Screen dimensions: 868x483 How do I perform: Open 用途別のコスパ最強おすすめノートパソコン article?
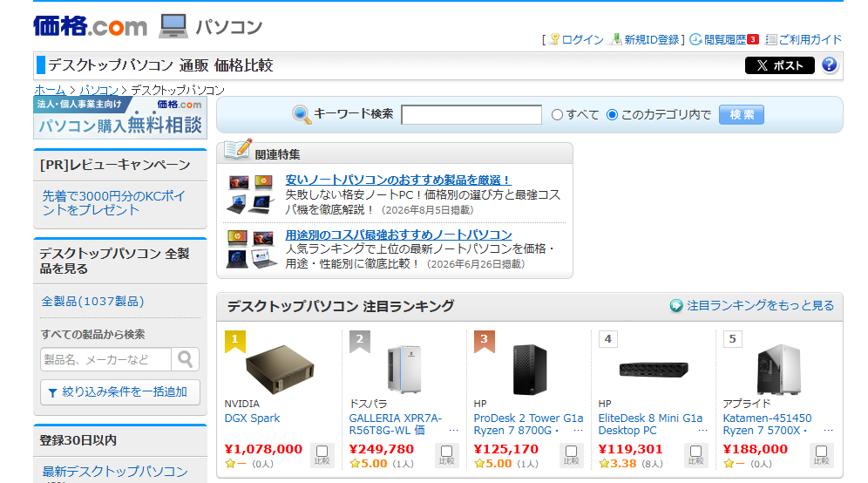coord(398,235)
